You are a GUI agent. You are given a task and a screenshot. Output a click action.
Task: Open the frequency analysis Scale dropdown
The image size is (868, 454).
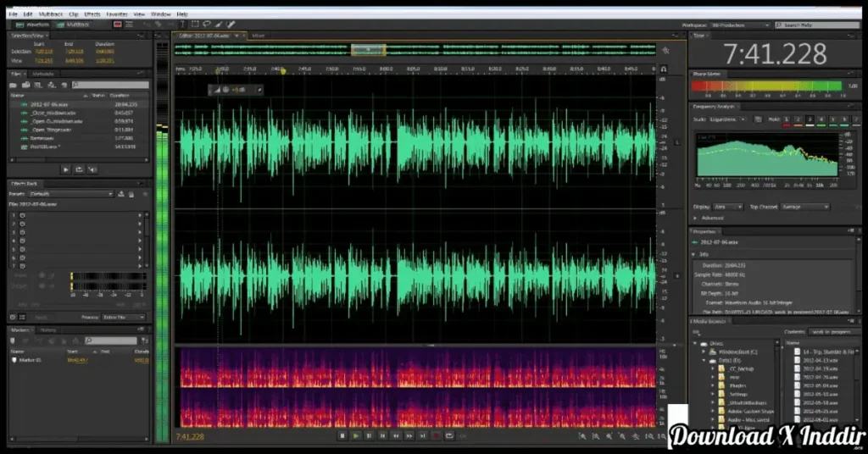pyautogui.click(x=728, y=119)
